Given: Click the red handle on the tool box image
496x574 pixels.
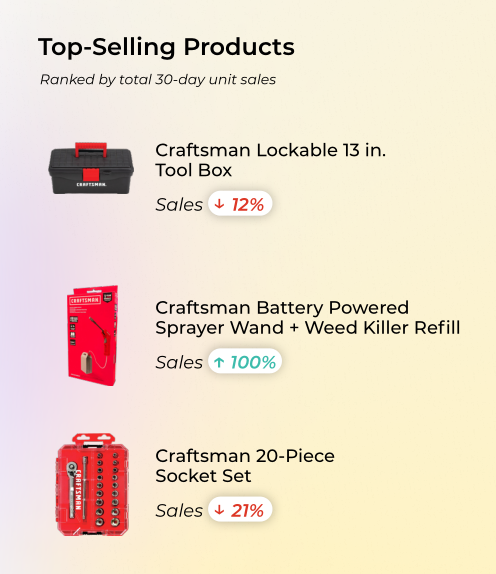Looking at the screenshot, I should click(91, 149).
